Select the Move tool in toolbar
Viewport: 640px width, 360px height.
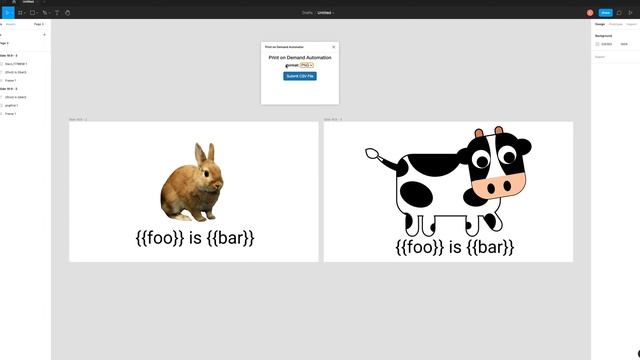[x=7, y=13]
